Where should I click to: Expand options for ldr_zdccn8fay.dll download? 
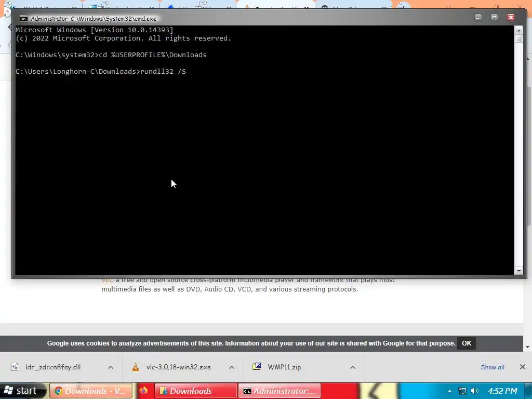pos(111,367)
